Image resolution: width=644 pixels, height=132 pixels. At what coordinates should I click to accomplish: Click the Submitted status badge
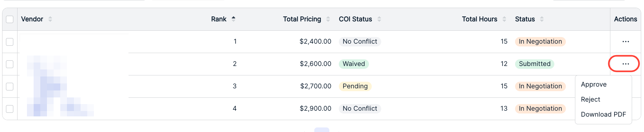[534, 64]
